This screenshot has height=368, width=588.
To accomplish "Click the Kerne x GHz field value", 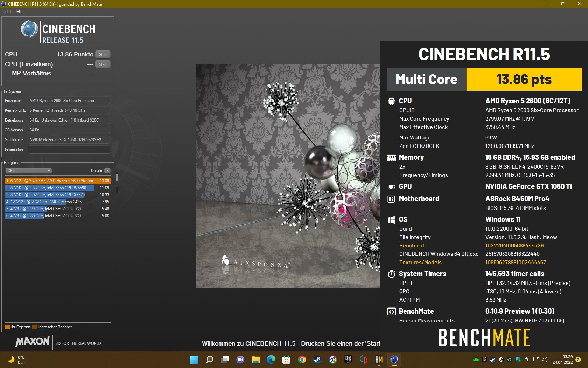I will tap(69, 110).
